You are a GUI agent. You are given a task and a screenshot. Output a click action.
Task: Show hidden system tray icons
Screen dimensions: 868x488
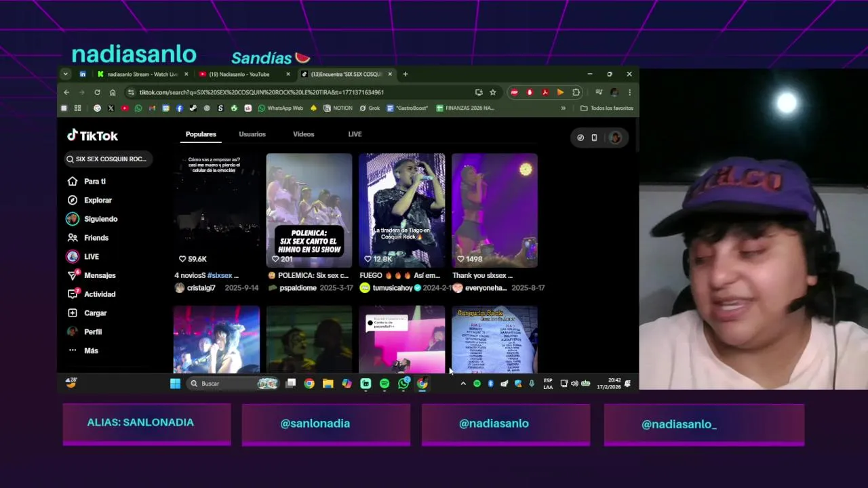pos(463,384)
